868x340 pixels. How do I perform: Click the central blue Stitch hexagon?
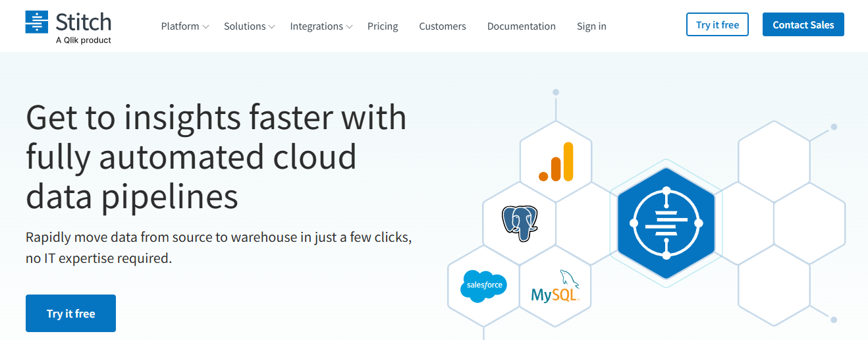pos(666,223)
